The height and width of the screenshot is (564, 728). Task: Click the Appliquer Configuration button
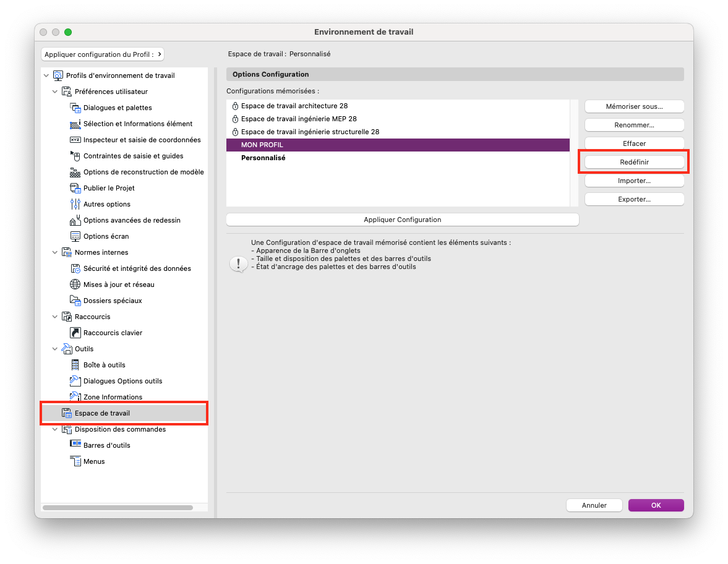[x=403, y=220]
